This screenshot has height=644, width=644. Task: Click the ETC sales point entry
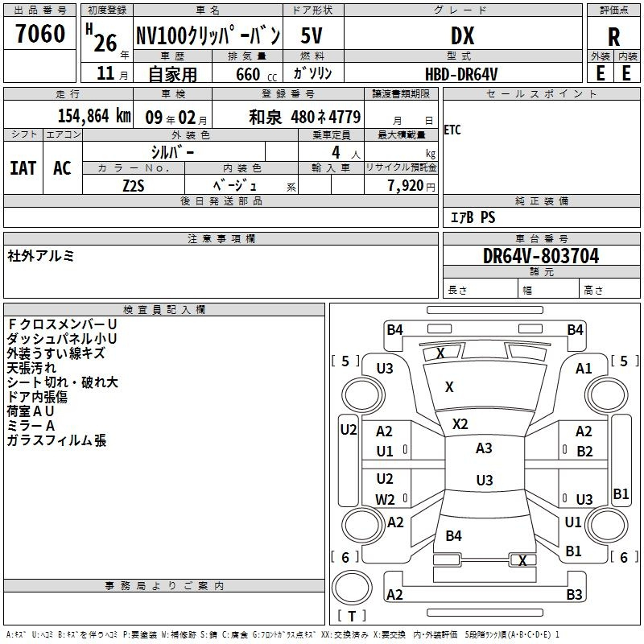click(452, 130)
